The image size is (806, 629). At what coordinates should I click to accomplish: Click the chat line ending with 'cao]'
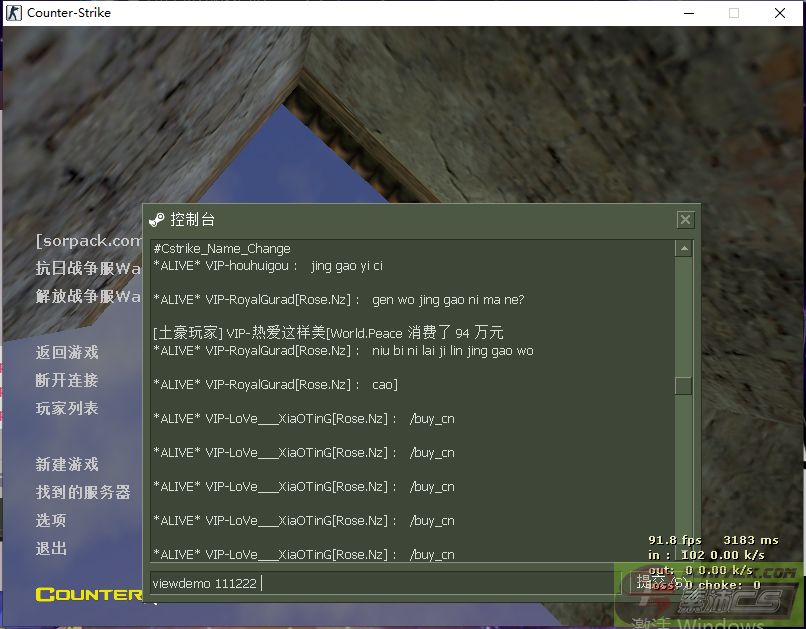pyautogui.click(x=276, y=385)
